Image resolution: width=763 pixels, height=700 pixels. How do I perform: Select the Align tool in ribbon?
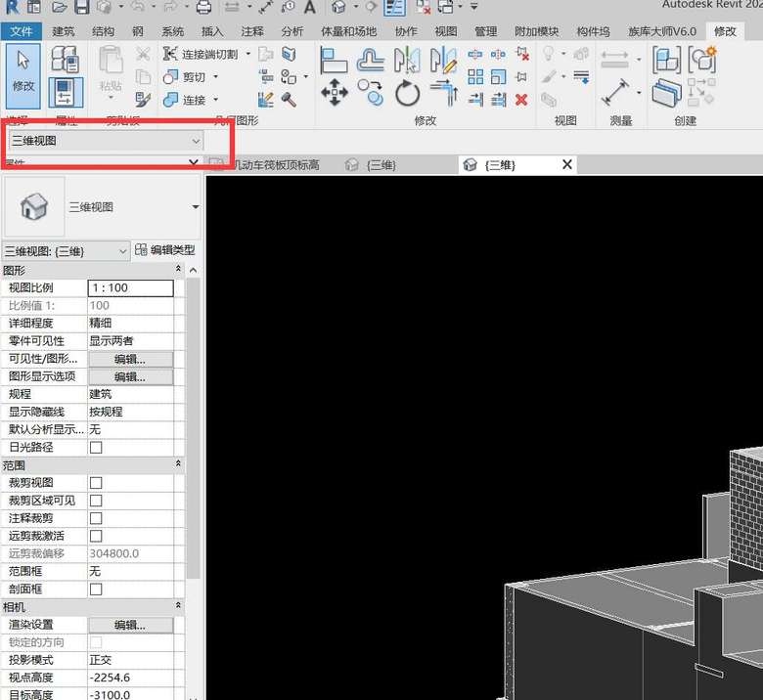(x=335, y=60)
